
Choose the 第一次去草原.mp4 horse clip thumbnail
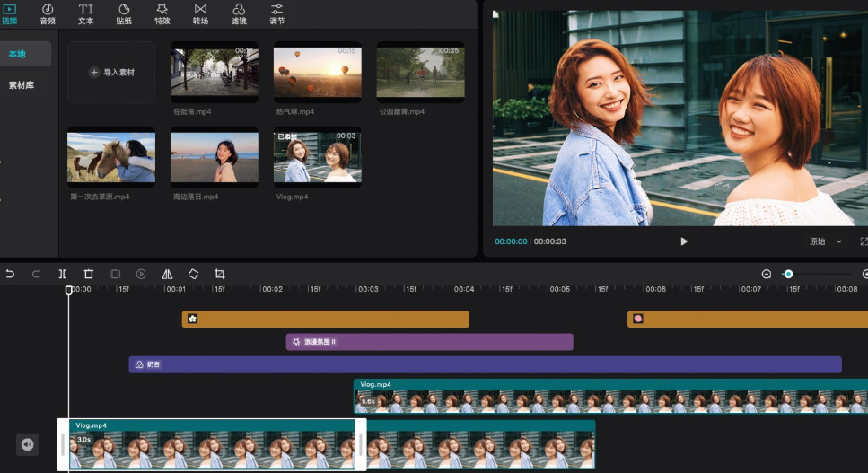[x=111, y=157]
